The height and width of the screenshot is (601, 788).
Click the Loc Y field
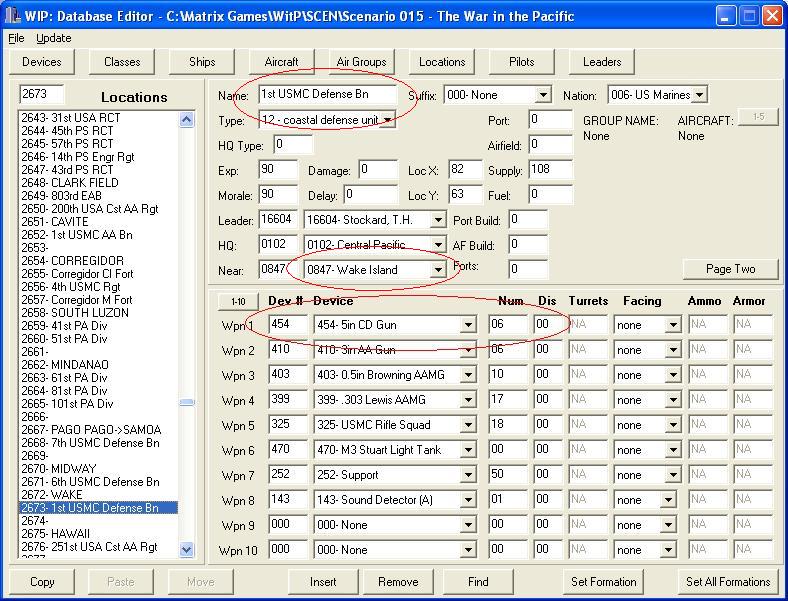[x=465, y=194]
